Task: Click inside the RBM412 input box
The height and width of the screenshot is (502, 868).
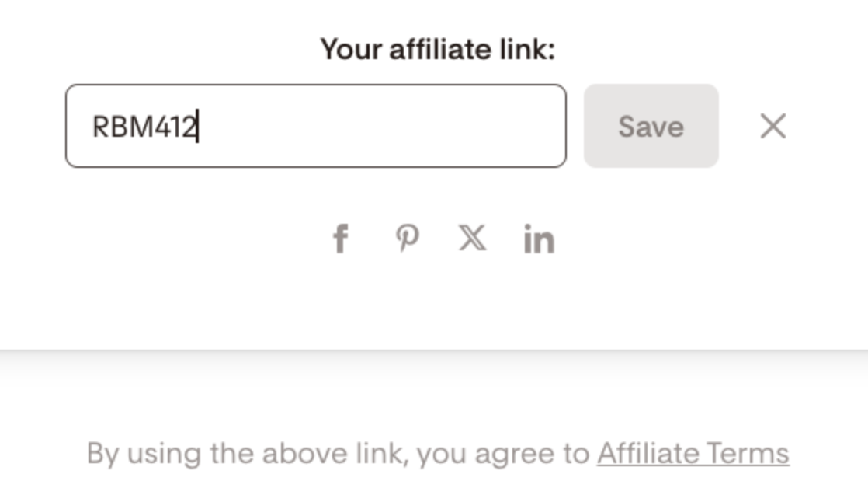Action: pyautogui.click(x=316, y=126)
